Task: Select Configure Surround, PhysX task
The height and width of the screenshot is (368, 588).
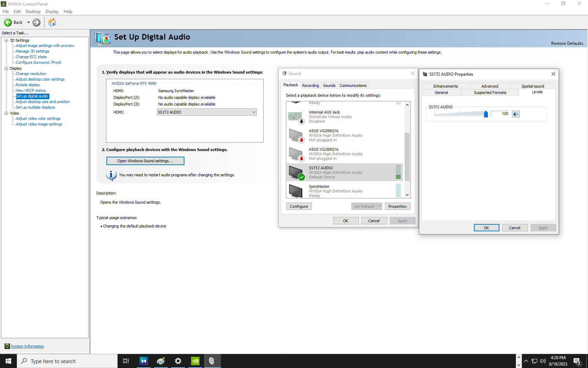Action: [38, 62]
